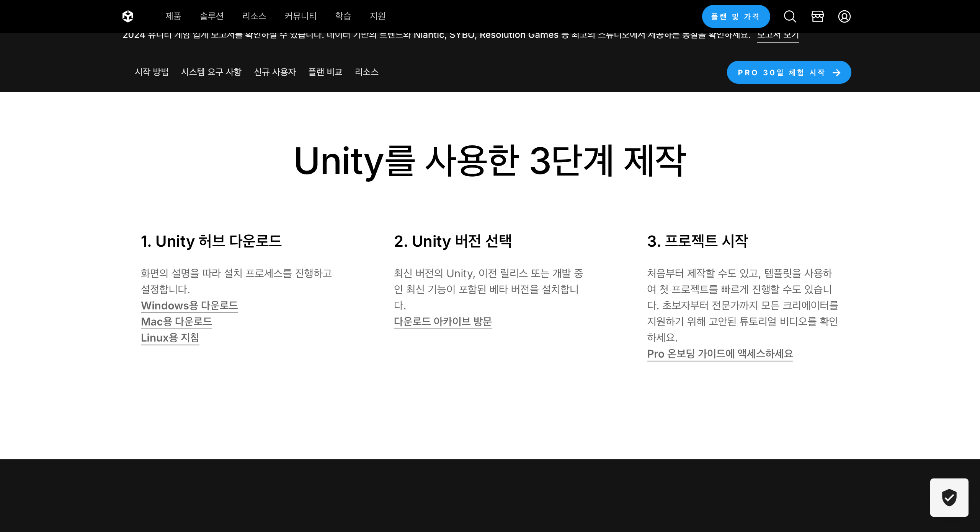
Task: Click the Mac용 다운로드 link
Action: pos(176,322)
